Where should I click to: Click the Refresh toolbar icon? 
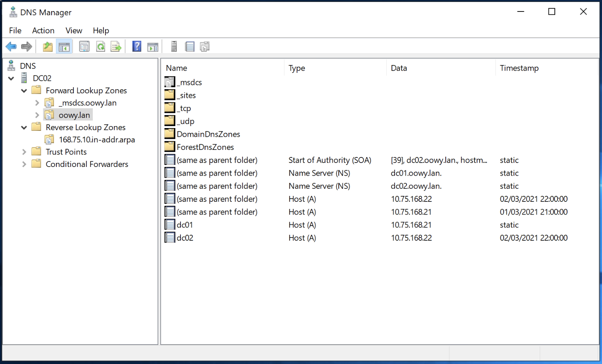(101, 47)
